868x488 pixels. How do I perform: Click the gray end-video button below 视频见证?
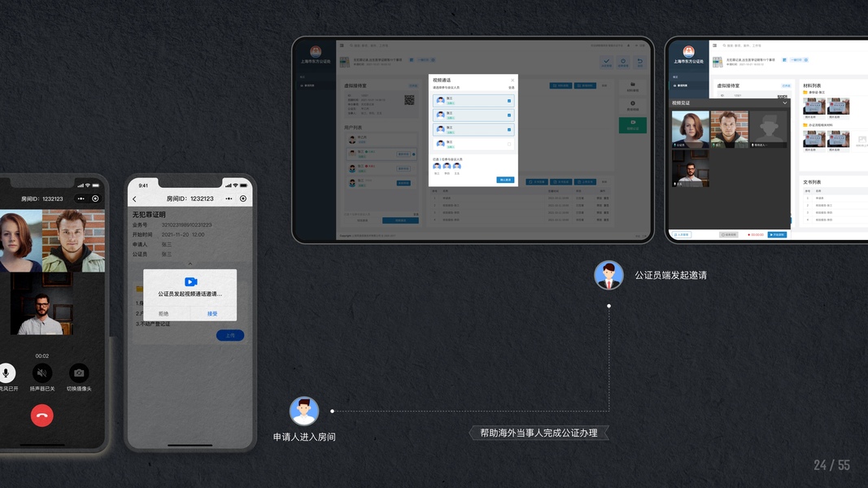pyautogui.click(x=729, y=234)
